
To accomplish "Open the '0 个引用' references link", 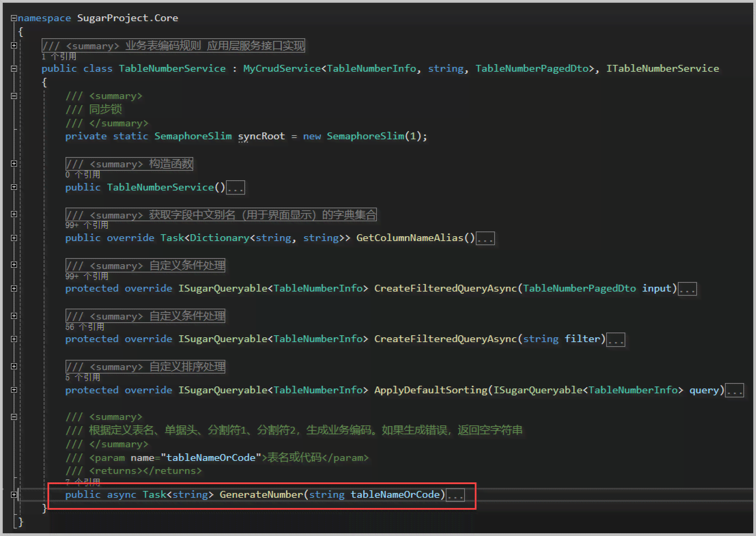I will pyautogui.click(x=83, y=175).
